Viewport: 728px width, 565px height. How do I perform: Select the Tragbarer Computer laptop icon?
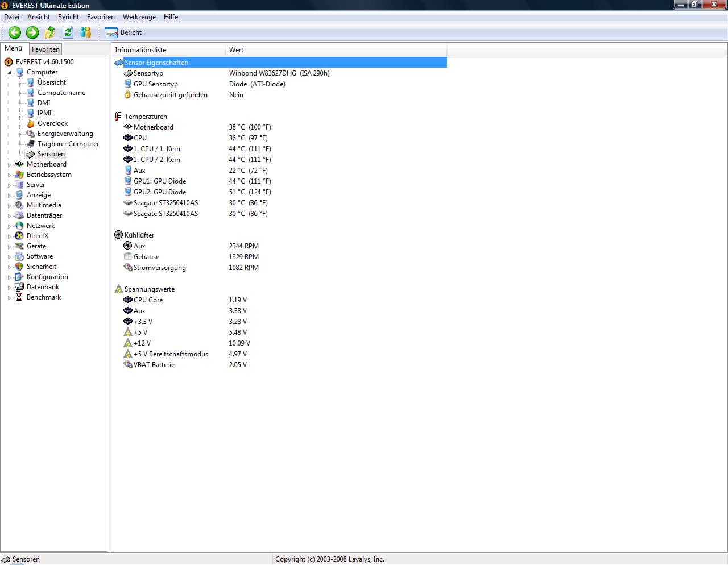click(31, 144)
